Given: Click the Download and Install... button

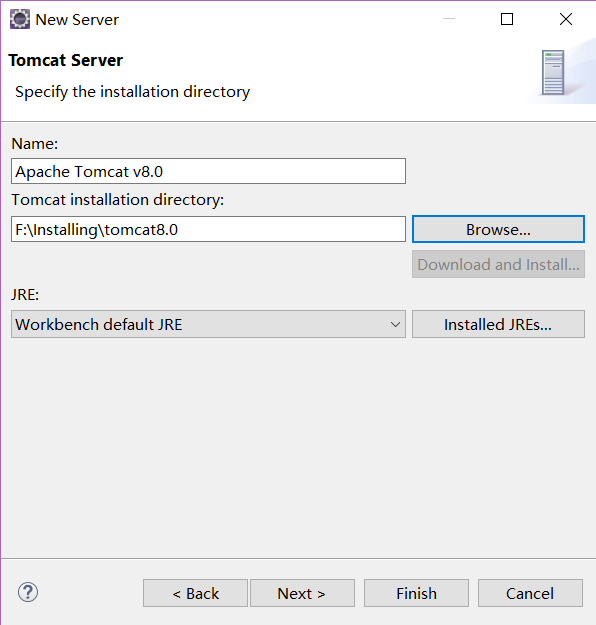Looking at the screenshot, I should [x=498, y=264].
